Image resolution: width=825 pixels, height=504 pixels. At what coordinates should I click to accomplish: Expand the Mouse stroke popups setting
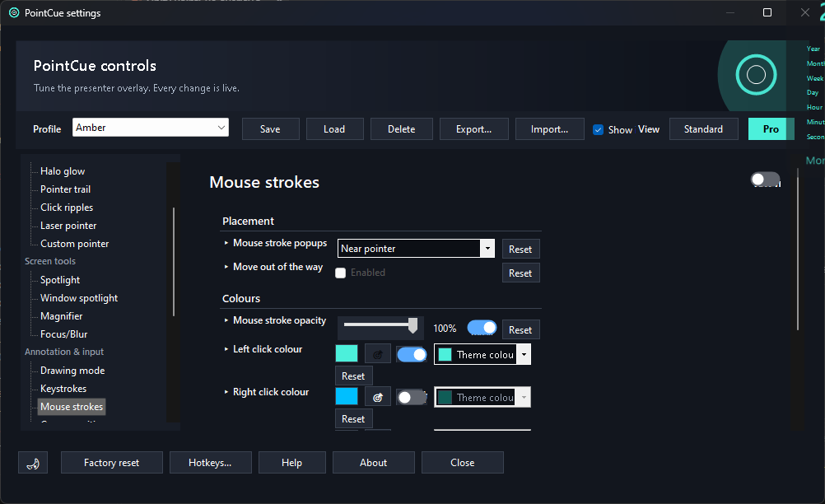click(x=226, y=243)
